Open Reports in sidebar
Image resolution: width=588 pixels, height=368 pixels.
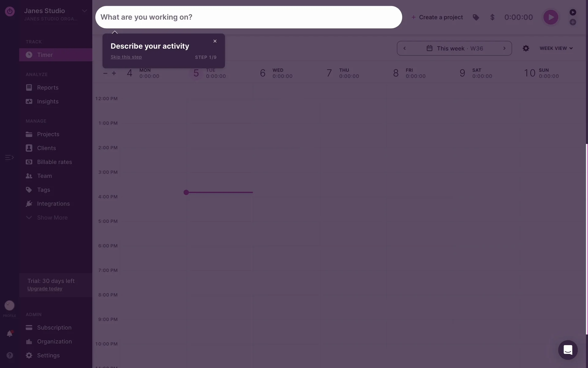pos(47,88)
